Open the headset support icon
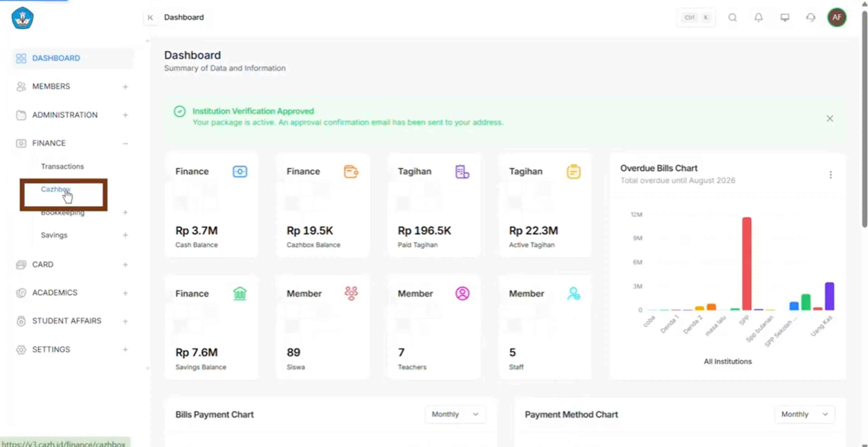868x447 pixels. 811,18
